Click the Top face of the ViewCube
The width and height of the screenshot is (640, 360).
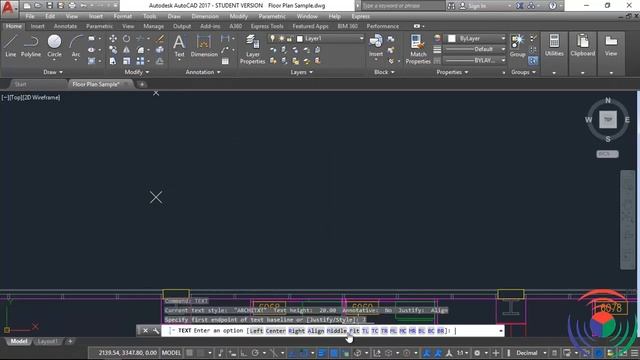tap(608, 120)
